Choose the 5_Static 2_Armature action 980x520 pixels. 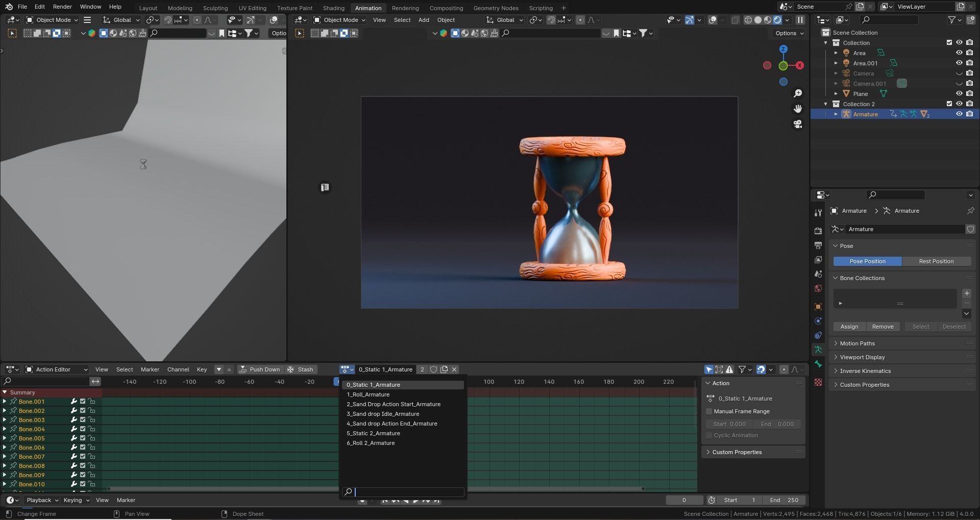[403, 433]
